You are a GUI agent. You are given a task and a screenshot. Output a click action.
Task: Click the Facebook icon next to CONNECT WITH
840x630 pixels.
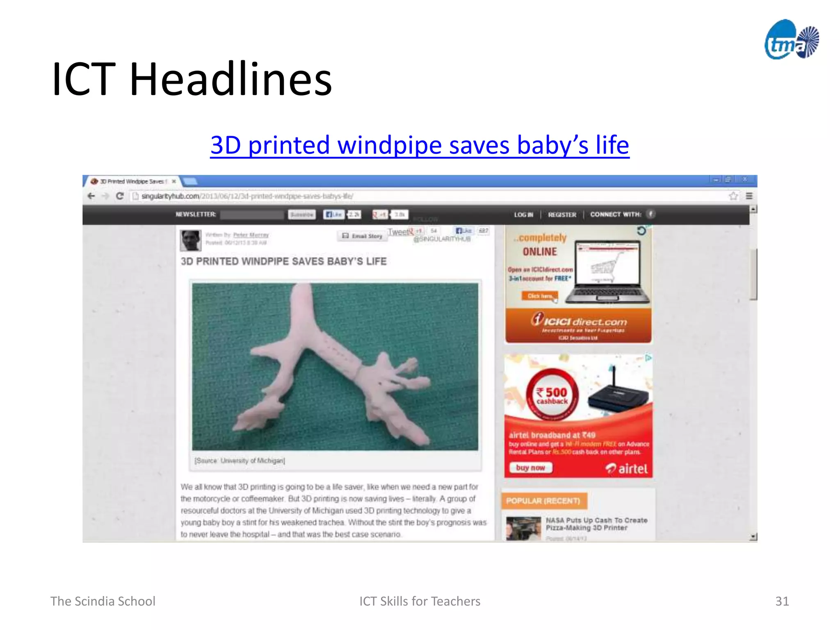pyautogui.click(x=651, y=214)
